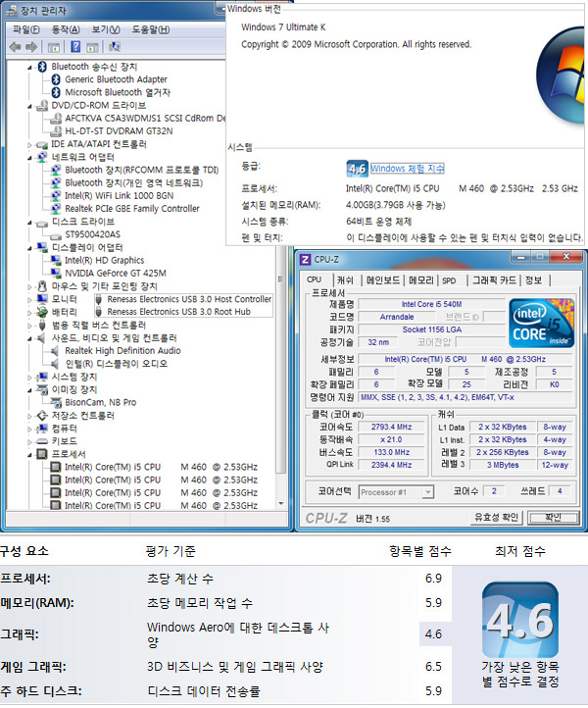Toggle the console tree toolbar icon
Screen dimensions: 588x708
(x=54, y=47)
